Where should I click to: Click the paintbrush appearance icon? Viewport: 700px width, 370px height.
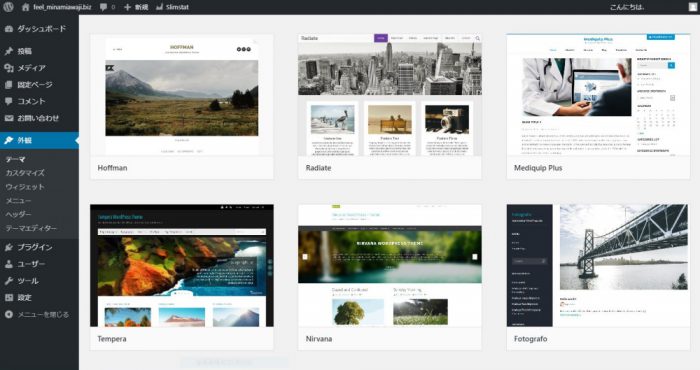tap(8, 140)
